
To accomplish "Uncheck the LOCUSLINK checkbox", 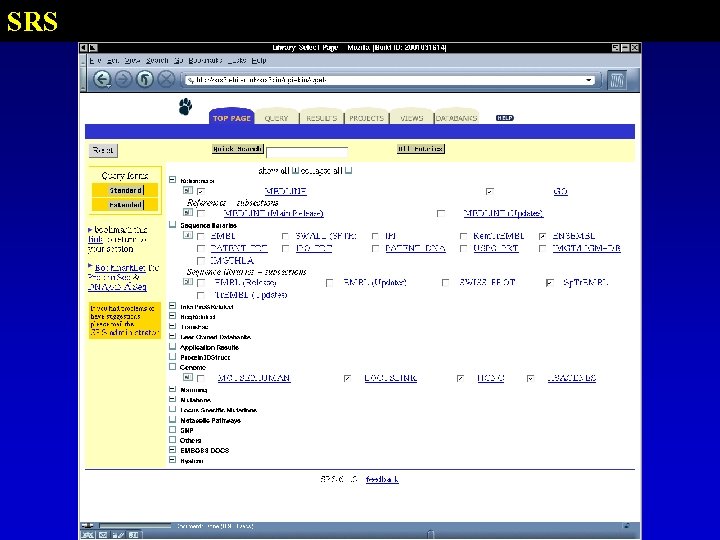I will pyautogui.click(x=348, y=378).
